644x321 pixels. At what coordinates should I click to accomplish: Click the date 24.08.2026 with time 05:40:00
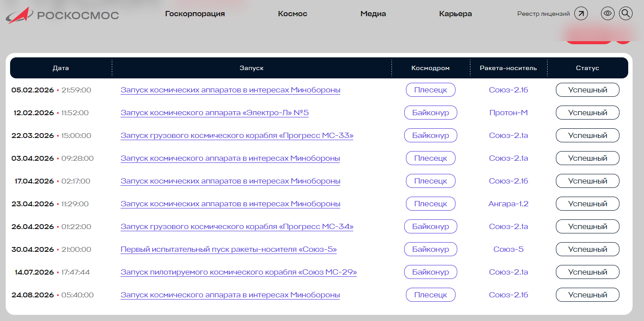point(53,295)
